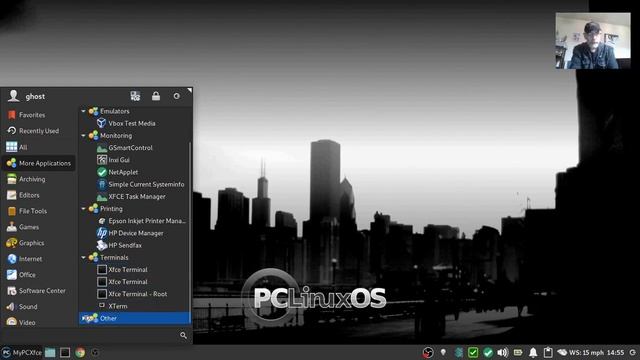
Task: Click the webcam video thumbnail
Action: (593, 40)
